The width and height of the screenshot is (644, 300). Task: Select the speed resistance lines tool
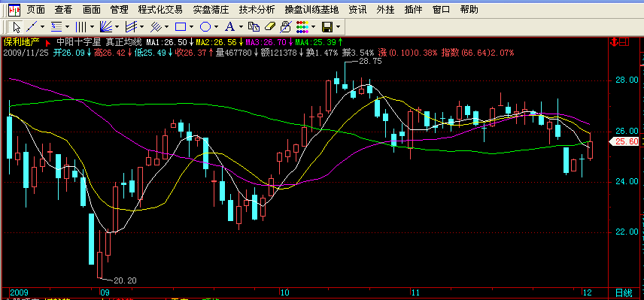[x=131, y=28]
